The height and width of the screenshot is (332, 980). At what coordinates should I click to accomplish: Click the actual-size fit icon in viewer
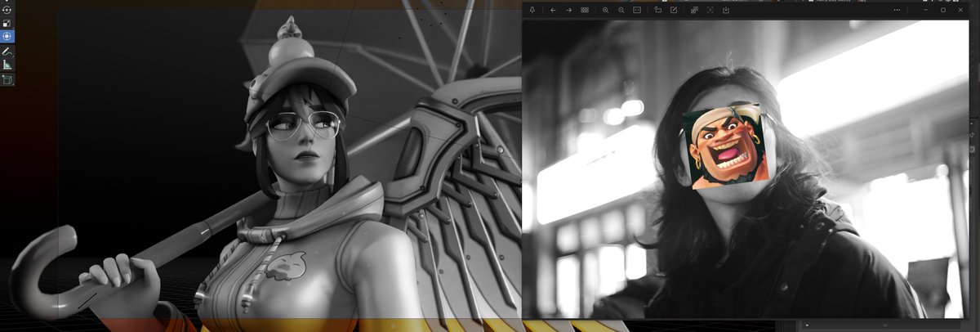point(637,10)
